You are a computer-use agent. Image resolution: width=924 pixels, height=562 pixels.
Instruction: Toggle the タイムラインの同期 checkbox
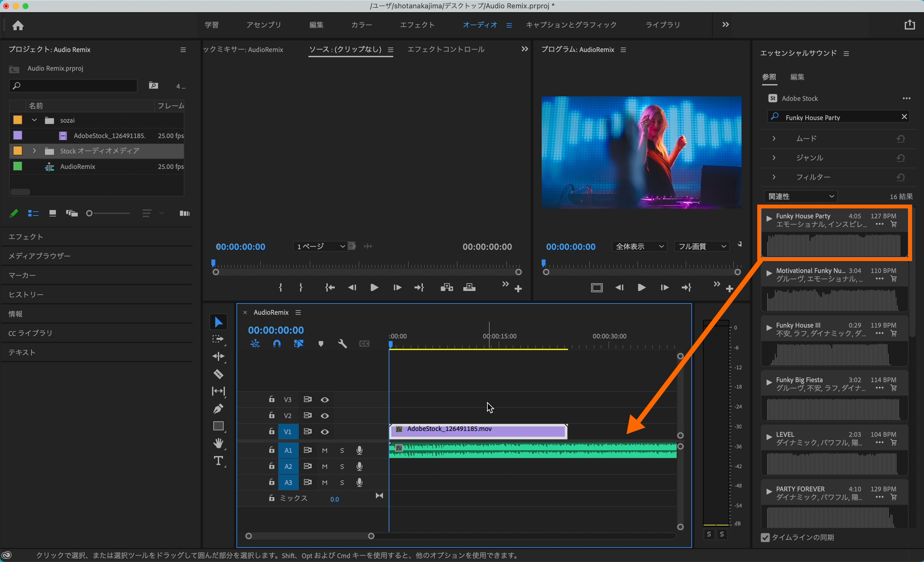(x=765, y=537)
